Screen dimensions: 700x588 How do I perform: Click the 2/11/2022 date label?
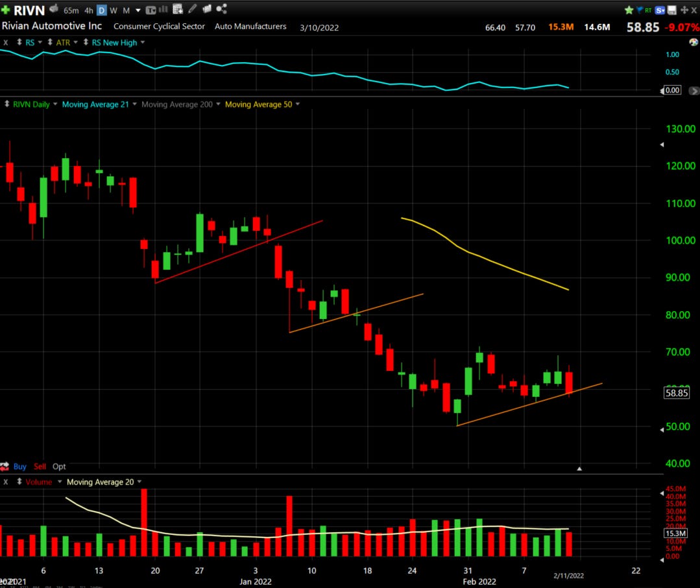coord(568,576)
